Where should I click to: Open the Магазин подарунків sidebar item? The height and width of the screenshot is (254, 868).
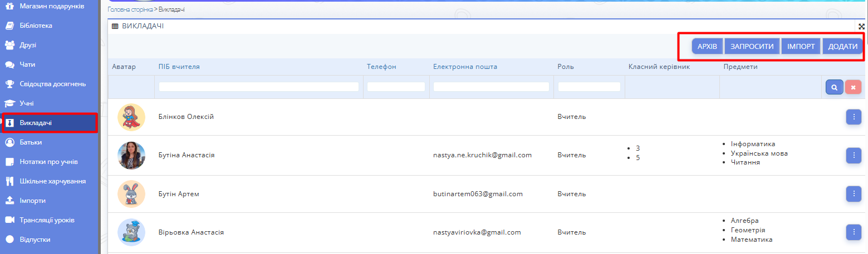51,6
